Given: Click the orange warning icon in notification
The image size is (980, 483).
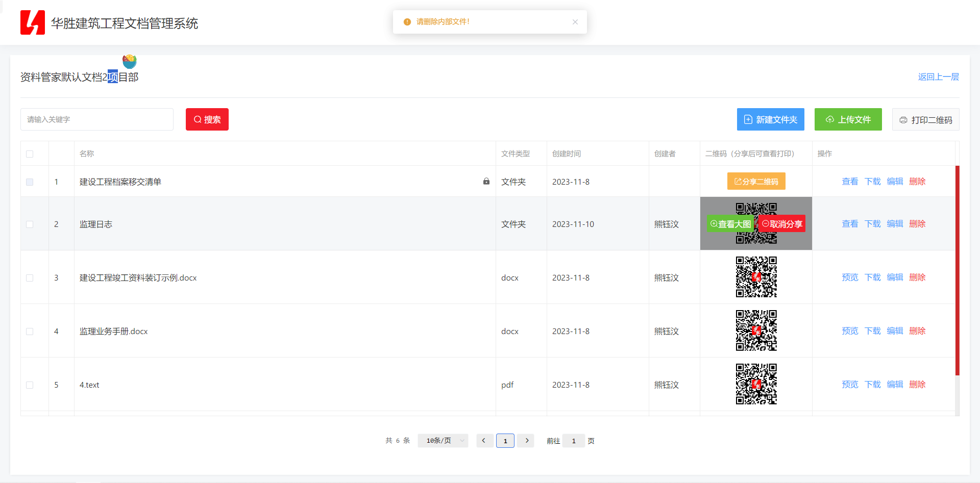Looking at the screenshot, I should coord(407,22).
